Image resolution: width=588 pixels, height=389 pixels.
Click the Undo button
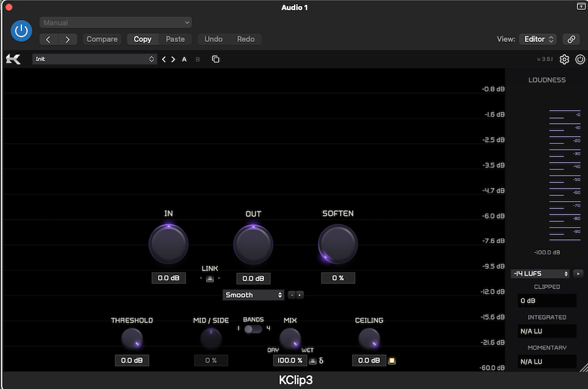(213, 39)
